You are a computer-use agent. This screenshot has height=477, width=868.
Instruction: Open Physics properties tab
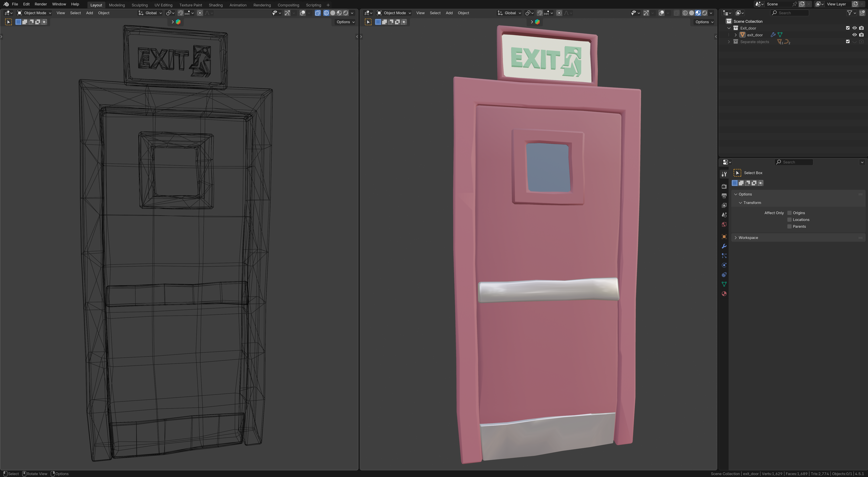click(724, 265)
